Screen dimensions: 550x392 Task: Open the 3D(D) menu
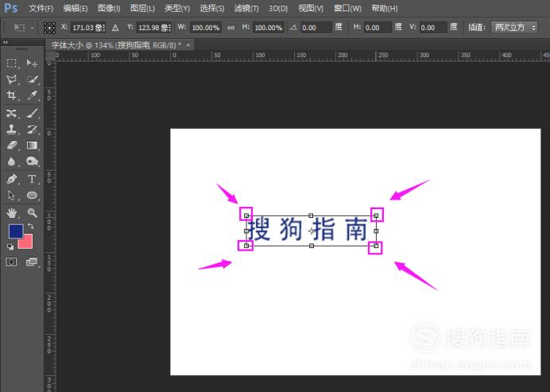click(278, 8)
